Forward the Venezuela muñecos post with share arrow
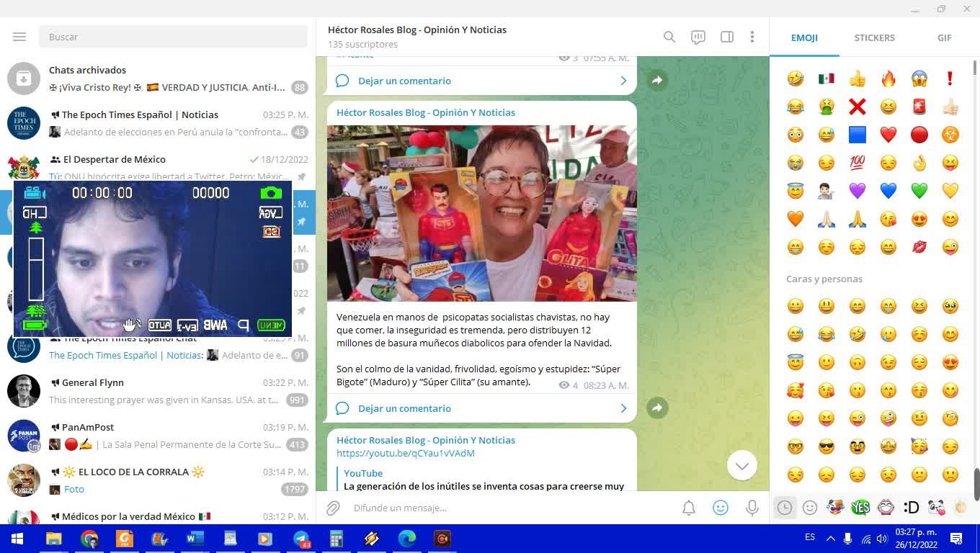This screenshot has height=553, width=980. tap(657, 408)
